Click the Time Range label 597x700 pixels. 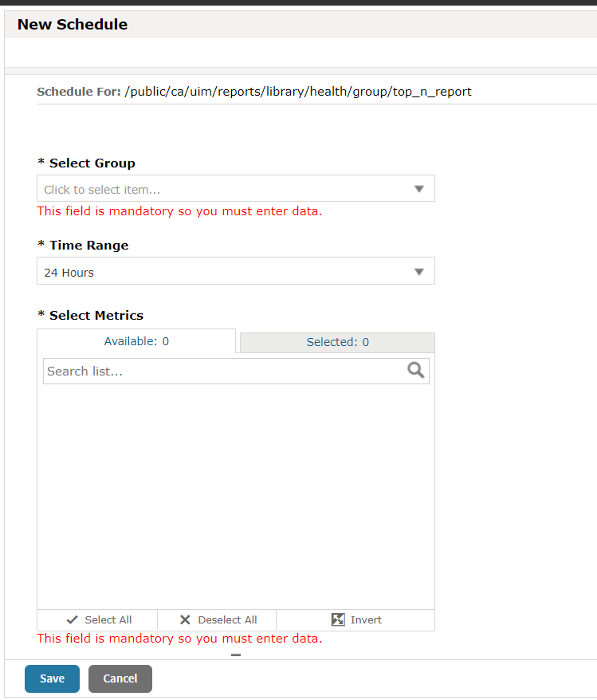coord(83,245)
